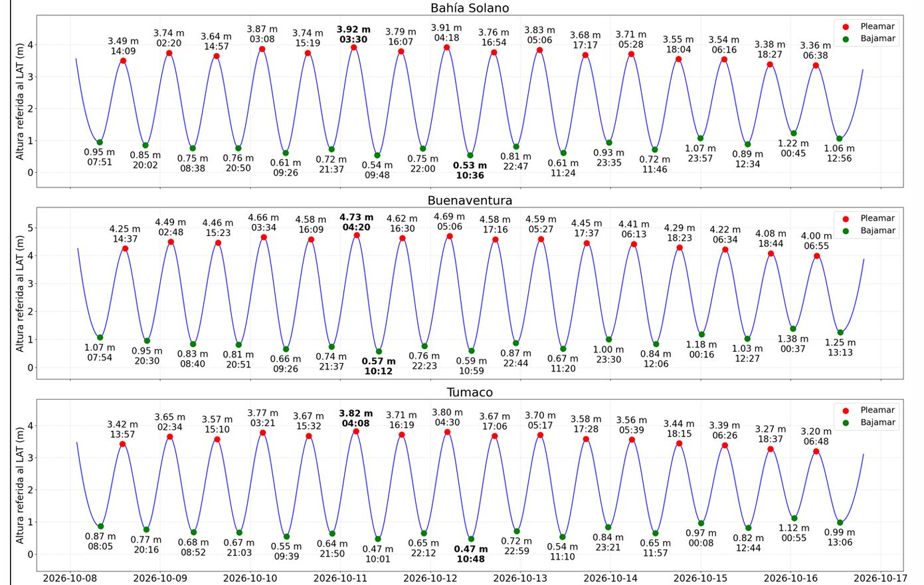Click the 2026-10-11 date on x-axis
The image size is (924, 585).
340,578
